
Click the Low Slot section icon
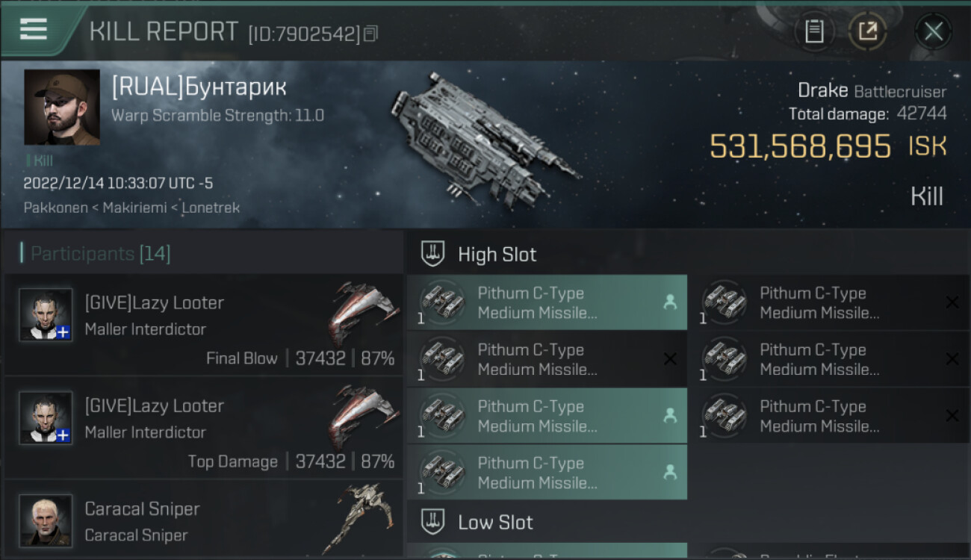[433, 521]
